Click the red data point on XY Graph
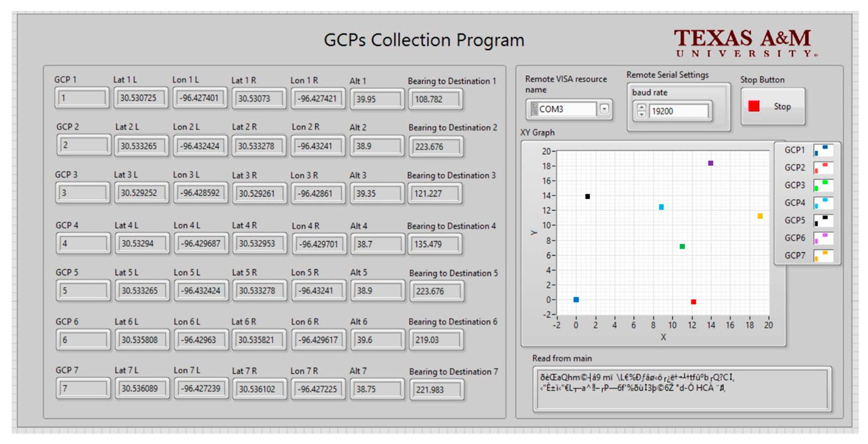Screen dimensions: 868x444 tap(693, 301)
